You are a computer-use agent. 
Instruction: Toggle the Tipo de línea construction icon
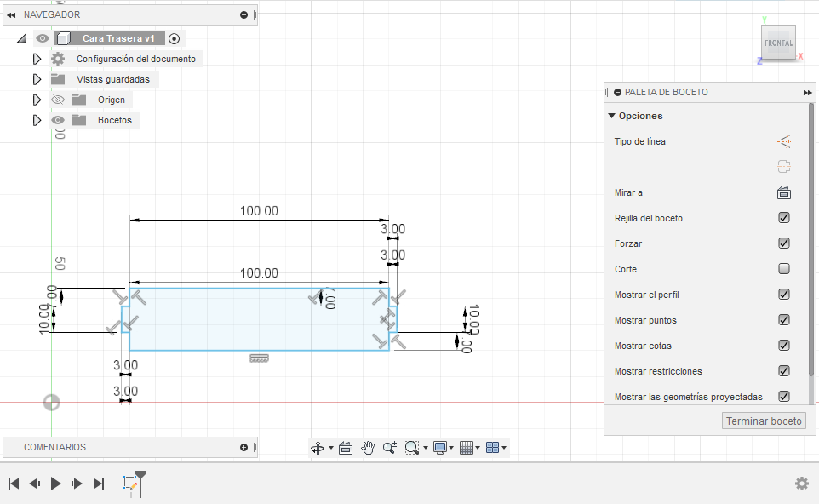pos(784,141)
